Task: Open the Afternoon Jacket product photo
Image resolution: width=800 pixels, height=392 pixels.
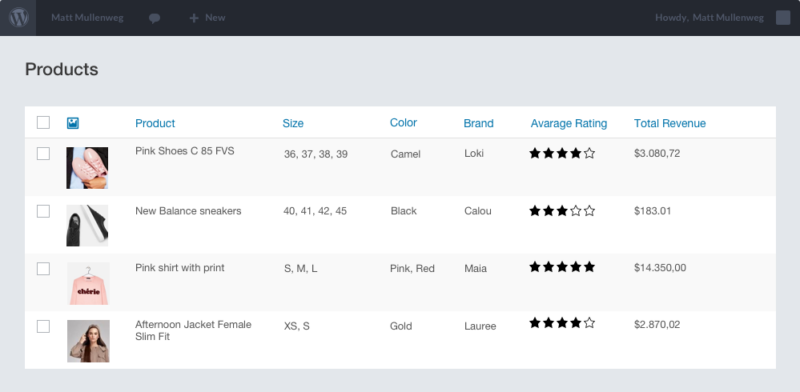Action: click(88, 341)
